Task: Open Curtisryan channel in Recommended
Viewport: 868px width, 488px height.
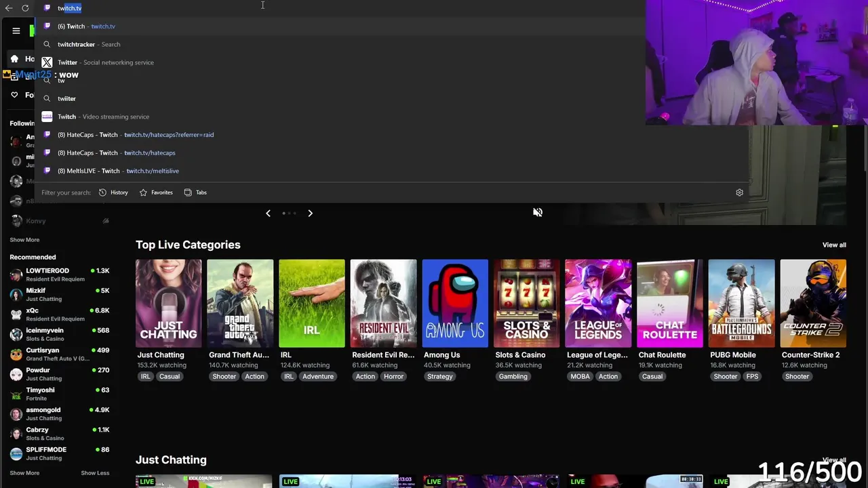Action: [x=60, y=354]
